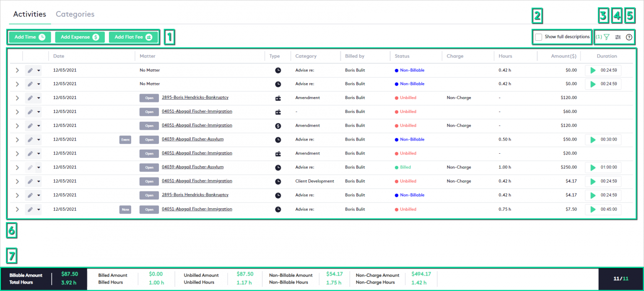Screen dimensions: 644x291
Task: Open matter link 2895-Boris Hendricks-Bankruptcy on $120.00 row
Action: 195,97
